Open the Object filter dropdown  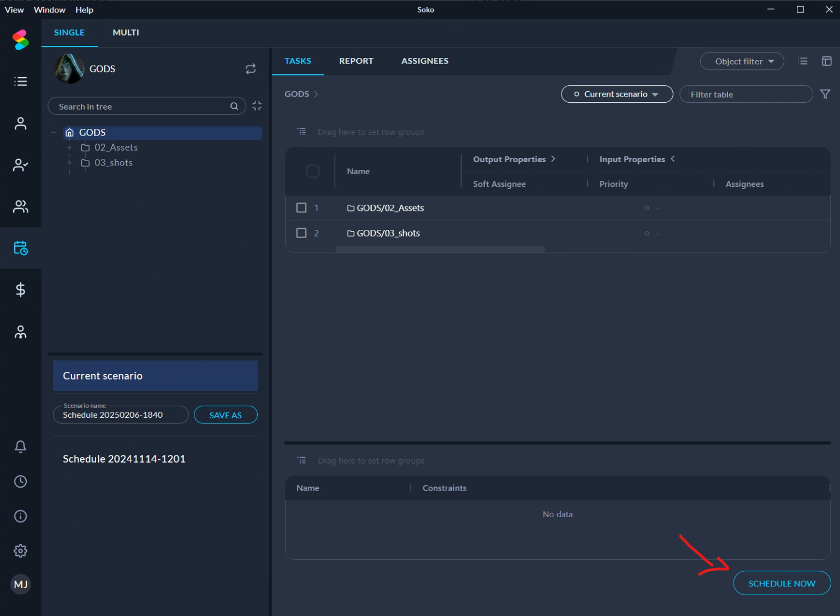click(x=742, y=61)
